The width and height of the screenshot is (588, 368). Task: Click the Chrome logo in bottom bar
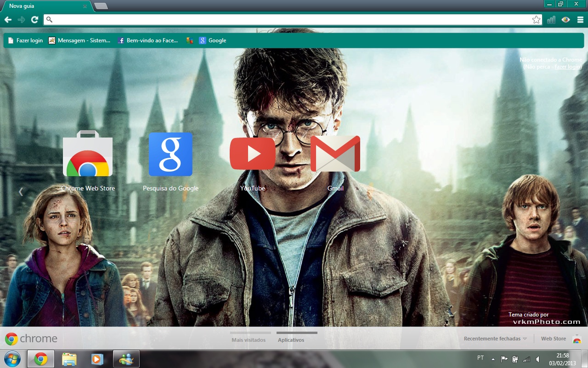31,339
